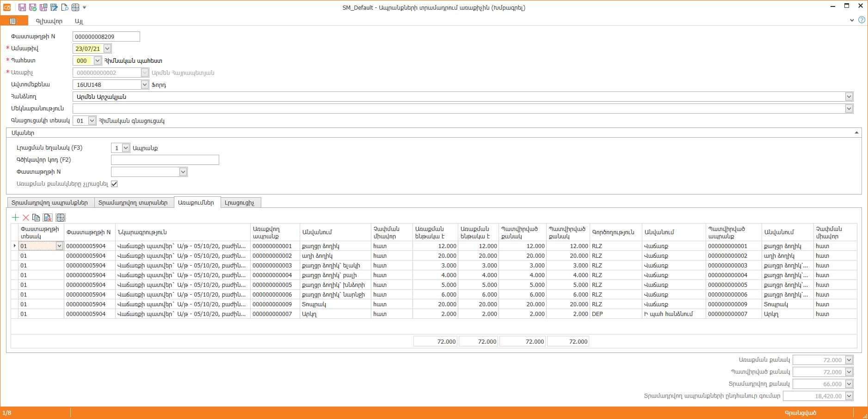
Task: Expand quick access toolbar customize arrow
Action: click(x=84, y=7)
